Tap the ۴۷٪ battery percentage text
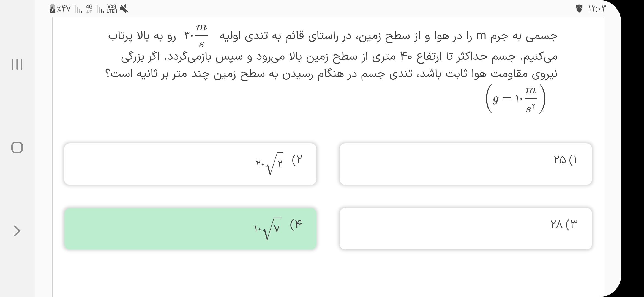644x297 pixels. click(64, 9)
